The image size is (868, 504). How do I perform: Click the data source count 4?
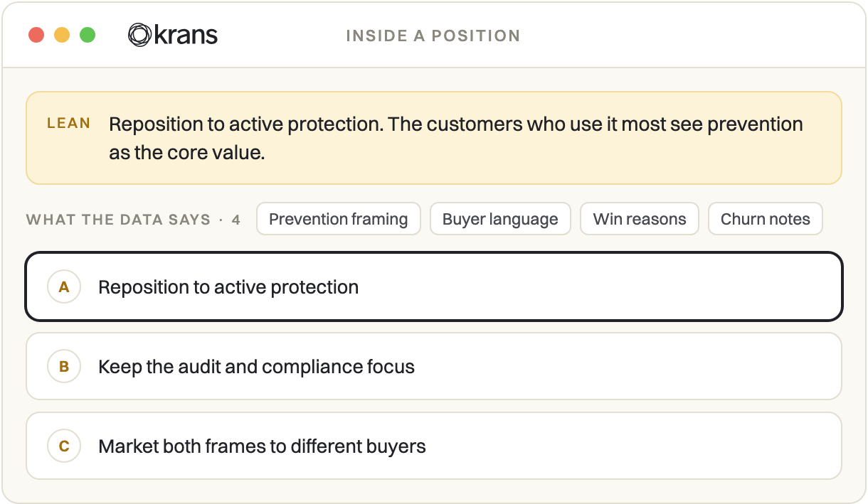click(236, 220)
